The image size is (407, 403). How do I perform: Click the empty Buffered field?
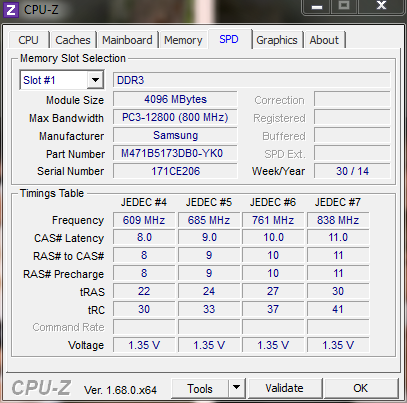point(352,135)
